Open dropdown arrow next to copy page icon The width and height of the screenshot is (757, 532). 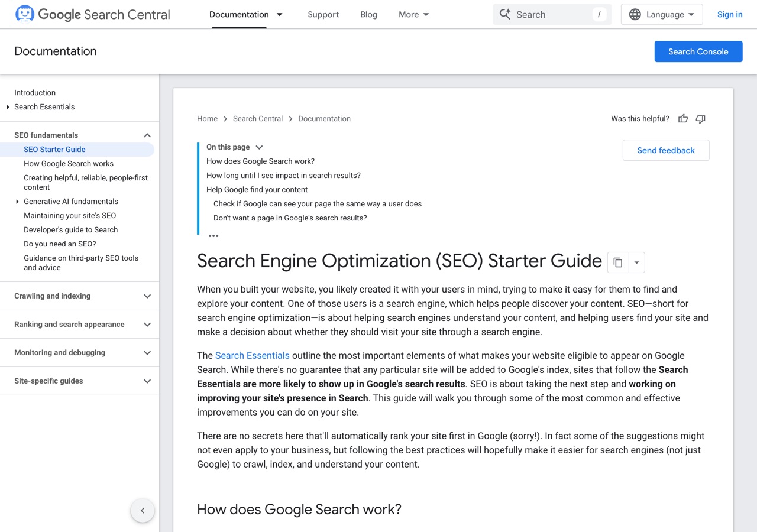click(637, 262)
